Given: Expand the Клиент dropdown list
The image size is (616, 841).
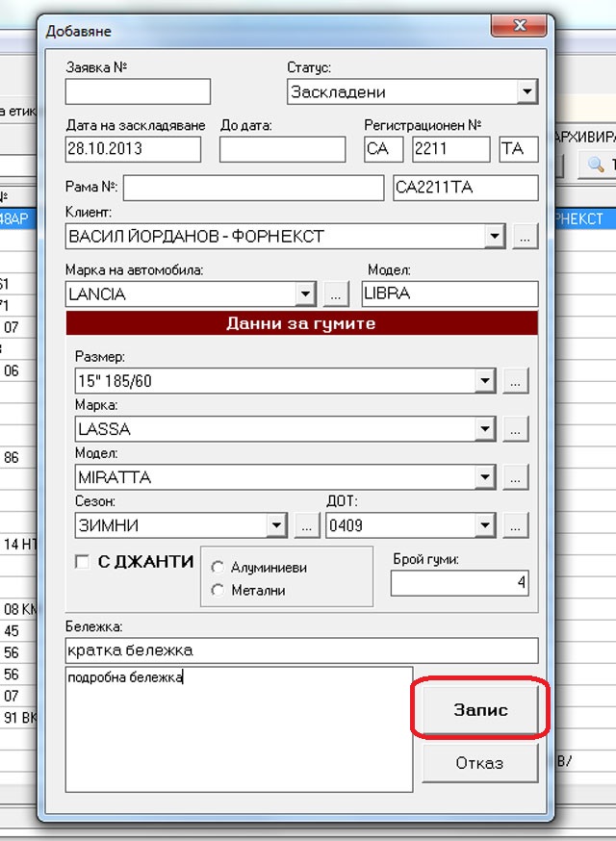Looking at the screenshot, I should click(x=494, y=236).
